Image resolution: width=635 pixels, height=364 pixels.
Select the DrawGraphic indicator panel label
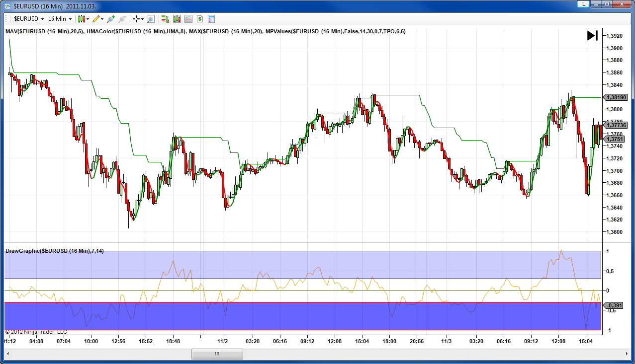[x=55, y=251]
